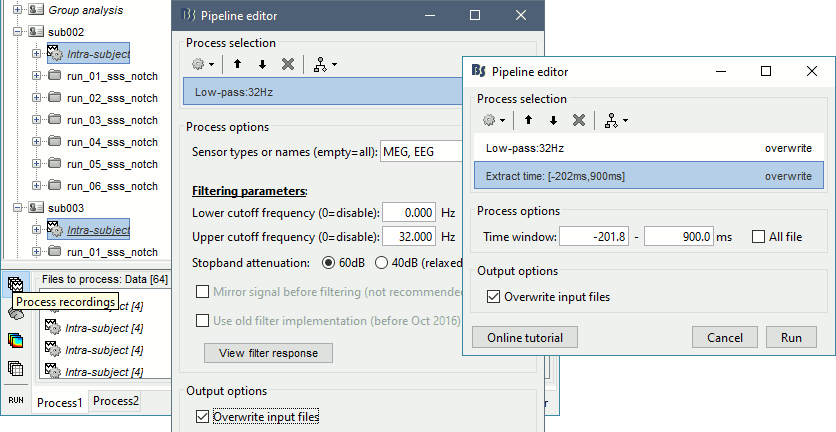The width and height of the screenshot is (836, 432).
Task: Expand Intra-subject node under sub002
Action: point(36,53)
